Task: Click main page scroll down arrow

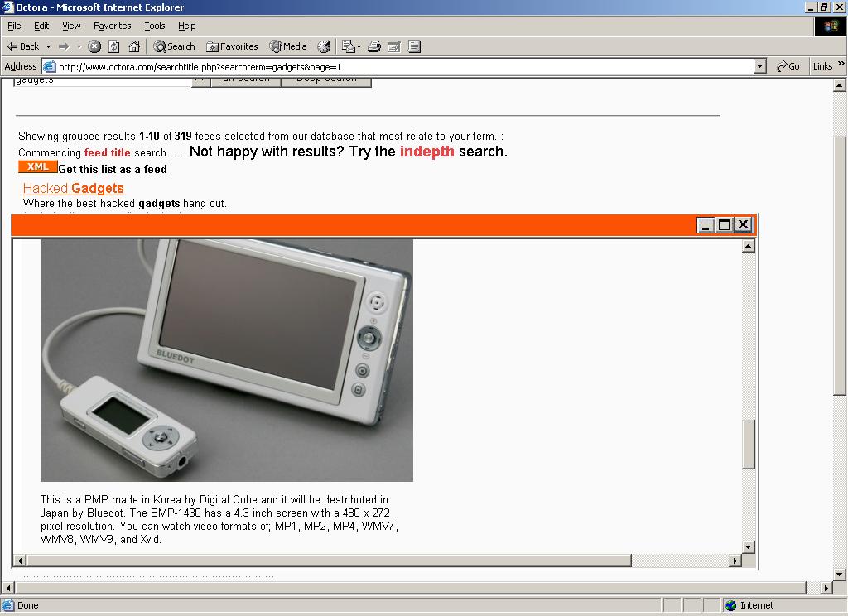Action: (840, 575)
